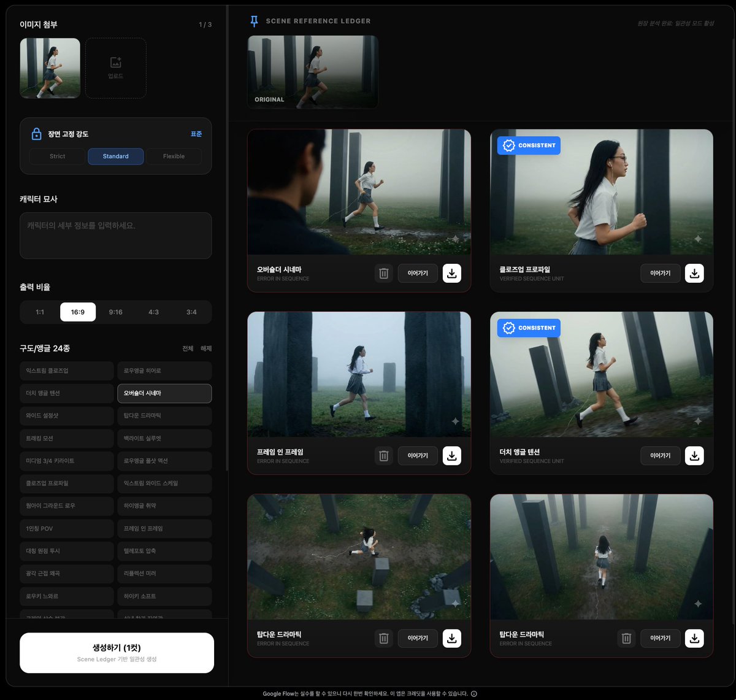Click 이어가기 on the 클로즈업 프로파일 card
736x700 pixels.
pos(661,273)
